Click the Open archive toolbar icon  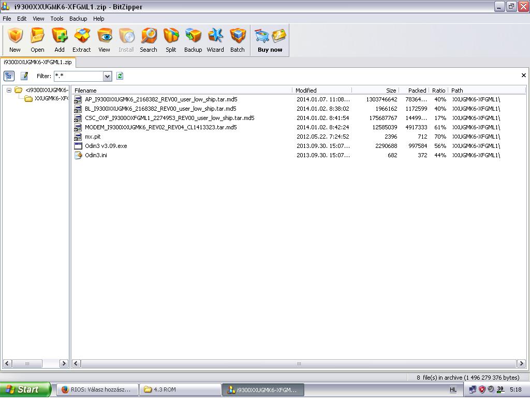click(37, 36)
